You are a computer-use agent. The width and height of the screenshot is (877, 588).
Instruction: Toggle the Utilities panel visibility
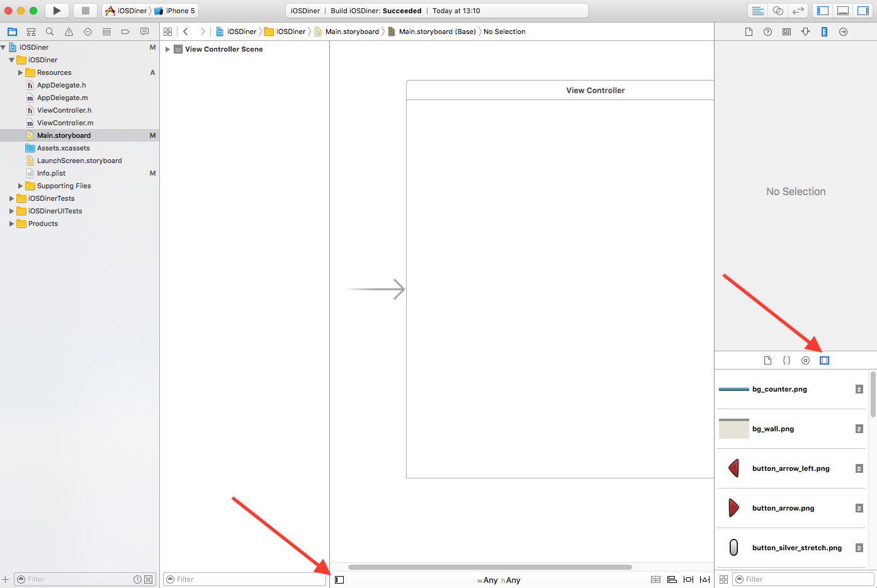pyautogui.click(x=863, y=11)
